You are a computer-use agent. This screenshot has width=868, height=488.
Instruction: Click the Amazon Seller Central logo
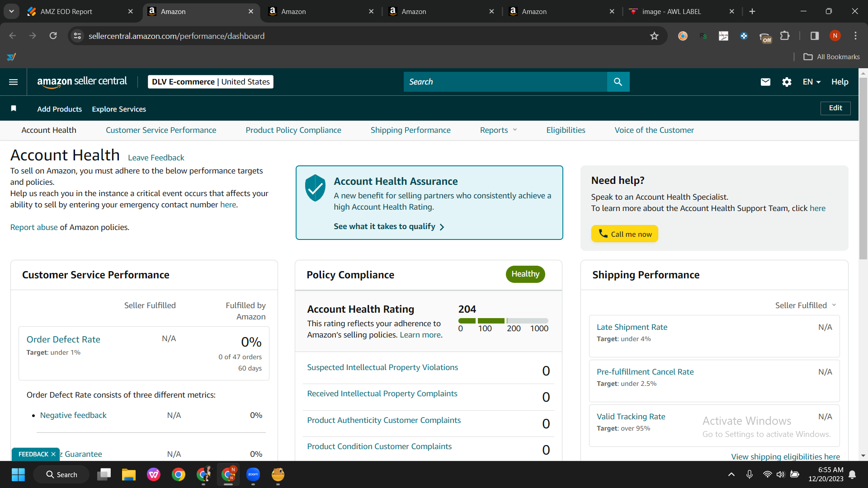point(82,82)
